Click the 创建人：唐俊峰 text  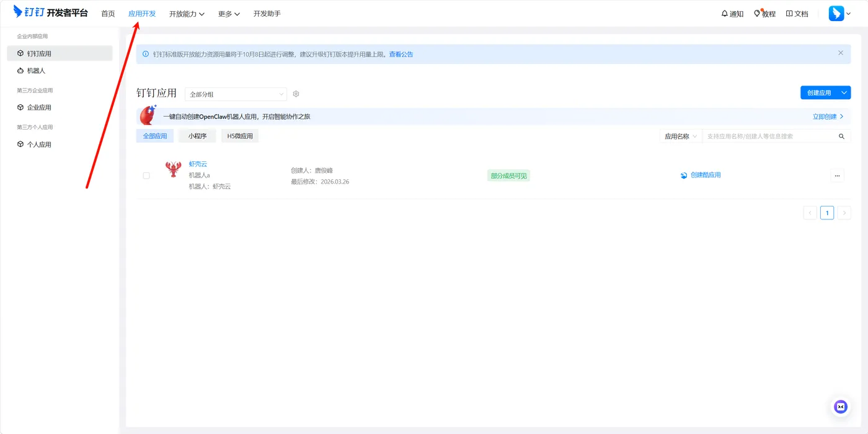pyautogui.click(x=312, y=170)
